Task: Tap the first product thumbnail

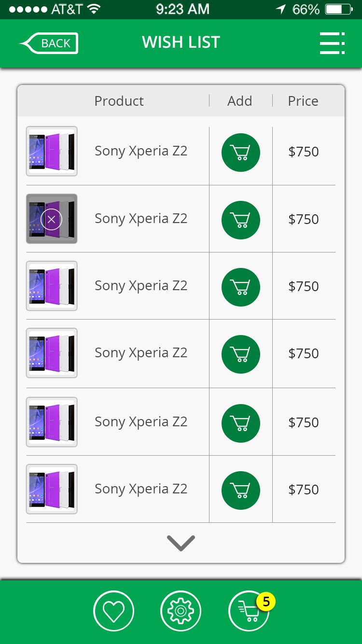Action: click(52, 151)
